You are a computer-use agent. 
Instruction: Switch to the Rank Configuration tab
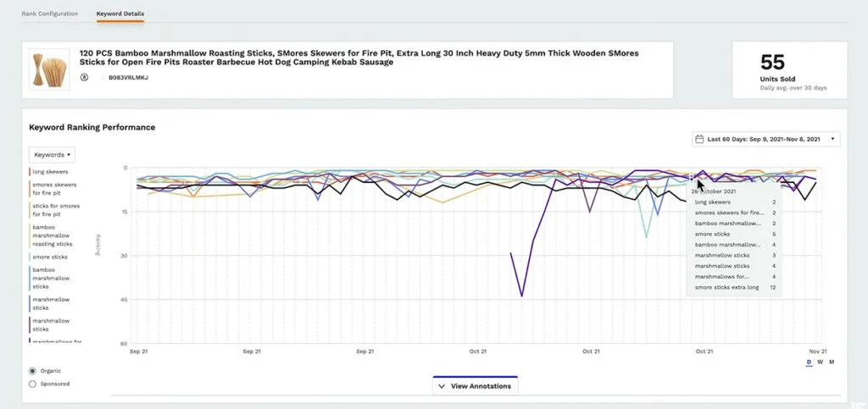[x=49, y=14]
